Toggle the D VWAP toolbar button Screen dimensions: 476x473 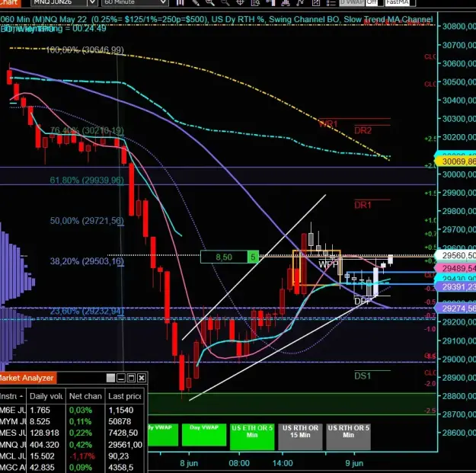tap(352, 2)
